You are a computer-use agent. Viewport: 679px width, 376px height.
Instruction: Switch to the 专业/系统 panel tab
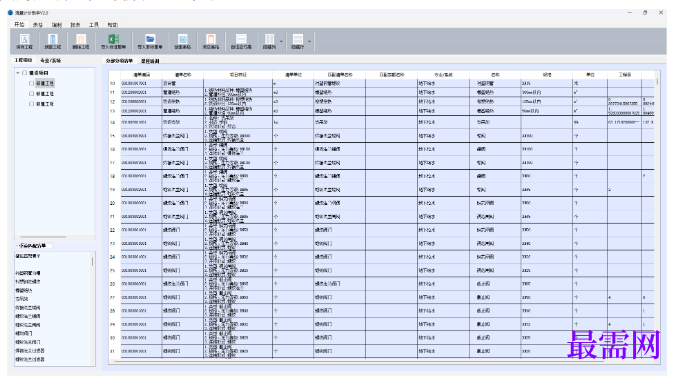(51, 60)
